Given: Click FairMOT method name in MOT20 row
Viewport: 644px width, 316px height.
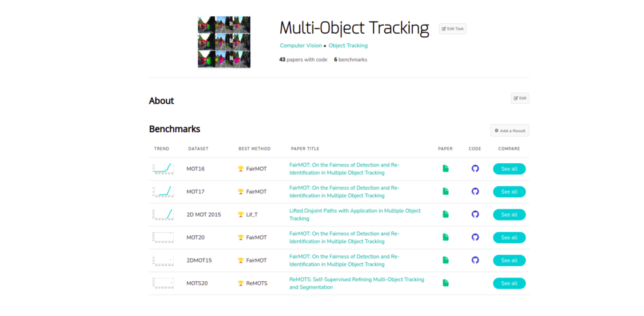Looking at the screenshot, I should coord(256,237).
